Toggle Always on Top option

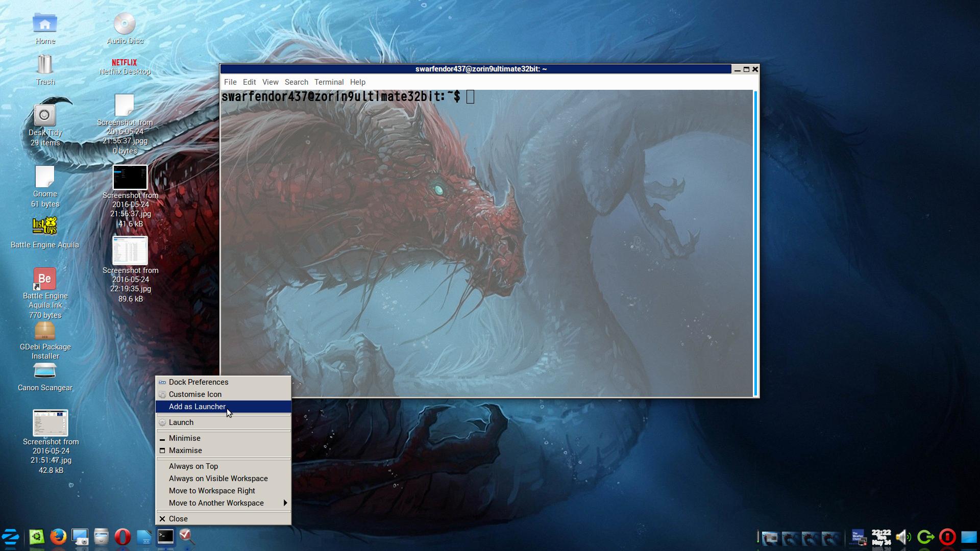coord(193,466)
